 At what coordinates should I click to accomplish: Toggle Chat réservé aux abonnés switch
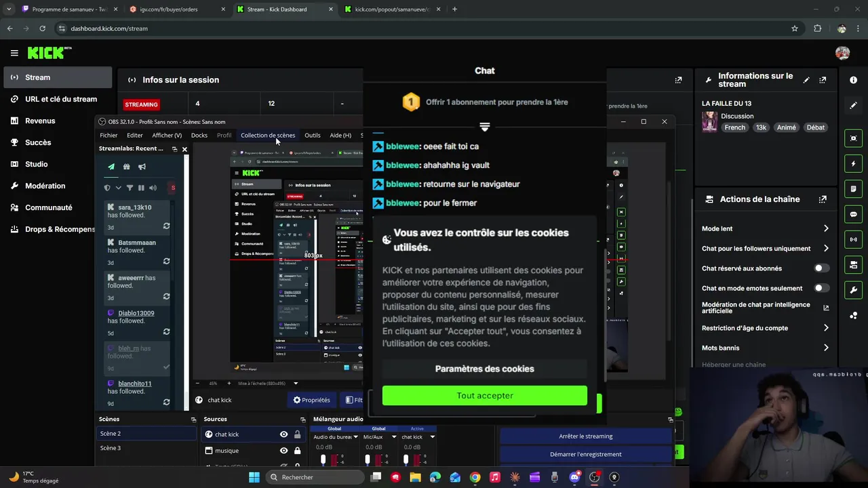(x=821, y=268)
